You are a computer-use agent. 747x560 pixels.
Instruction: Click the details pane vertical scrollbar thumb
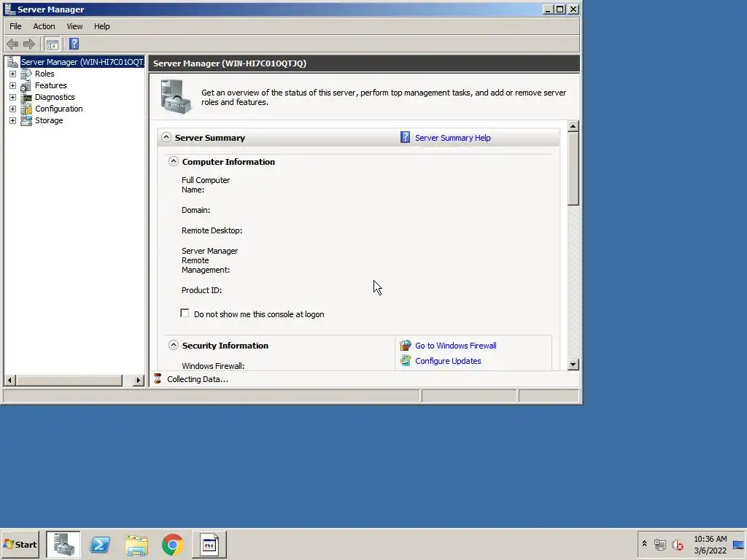(573, 168)
